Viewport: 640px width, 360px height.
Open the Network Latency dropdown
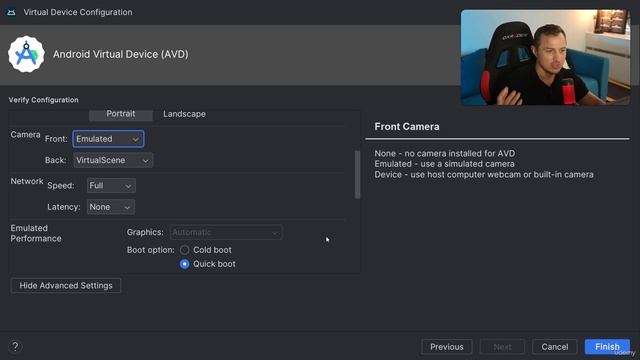111,207
